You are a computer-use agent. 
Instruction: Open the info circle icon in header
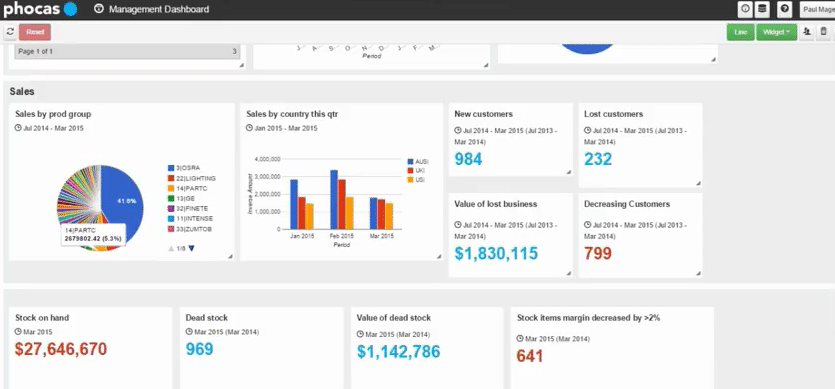coord(746,9)
